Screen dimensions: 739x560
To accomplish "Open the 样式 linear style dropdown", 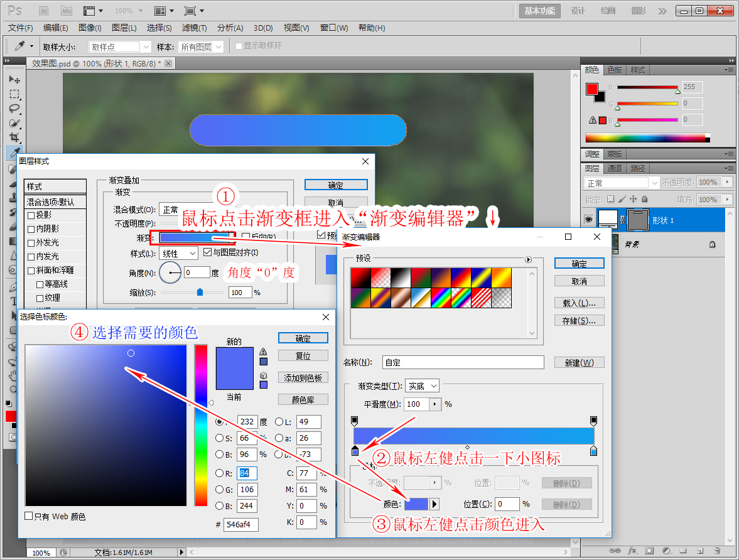I will coord(178,254).
